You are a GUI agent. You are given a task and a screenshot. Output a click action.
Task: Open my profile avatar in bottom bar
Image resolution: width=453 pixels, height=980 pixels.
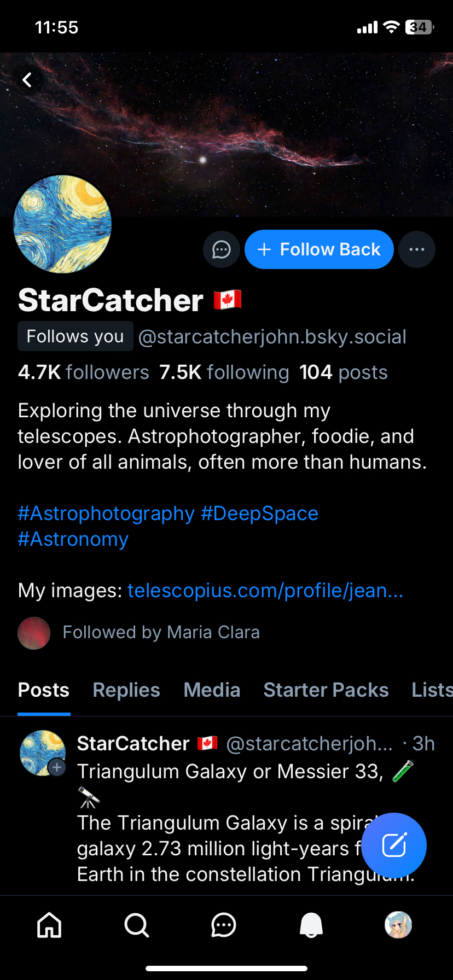398,925
